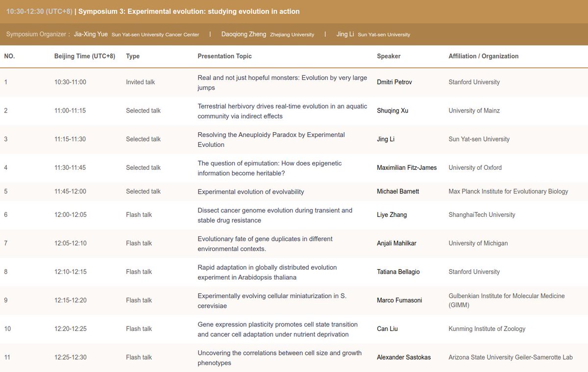
Task: Click speaker Liye Zhang
Action: (x=392, y=215)
